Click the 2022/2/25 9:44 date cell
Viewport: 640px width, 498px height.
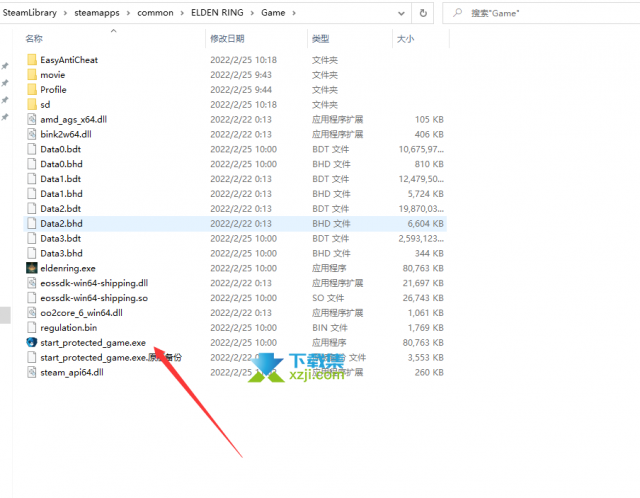coord(241,89)
